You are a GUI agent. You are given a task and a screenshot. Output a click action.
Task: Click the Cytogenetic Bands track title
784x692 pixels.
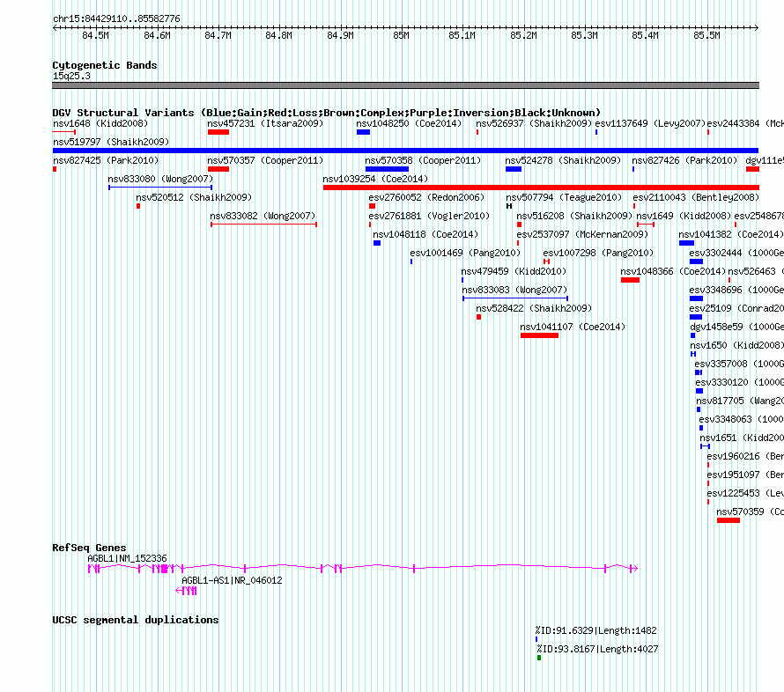click(105, 65)
